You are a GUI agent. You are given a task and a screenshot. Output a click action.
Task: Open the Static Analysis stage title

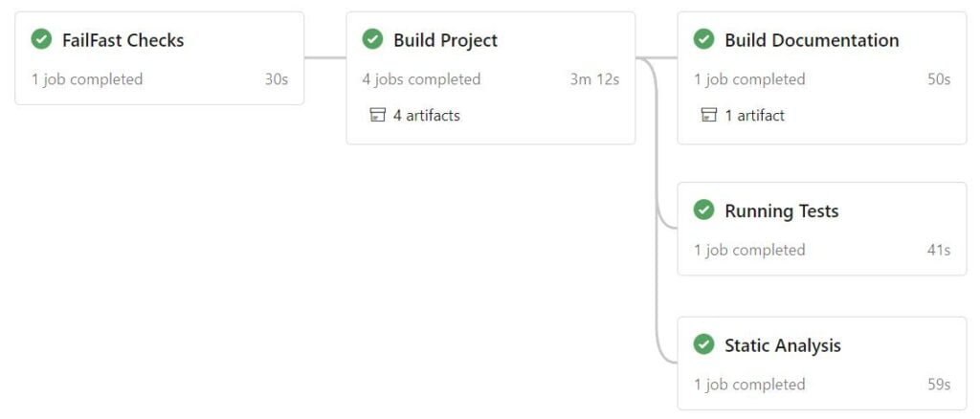pyautogui.click(x=783, y=345)
